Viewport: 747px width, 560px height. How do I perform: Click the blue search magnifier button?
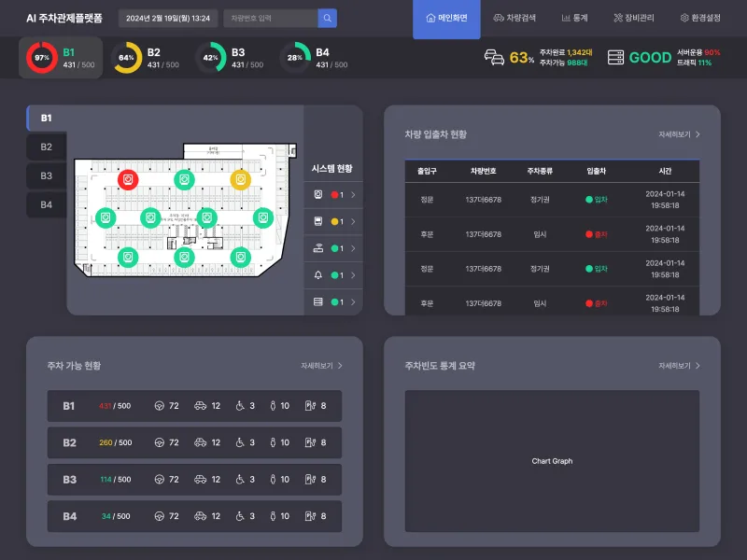328,18
